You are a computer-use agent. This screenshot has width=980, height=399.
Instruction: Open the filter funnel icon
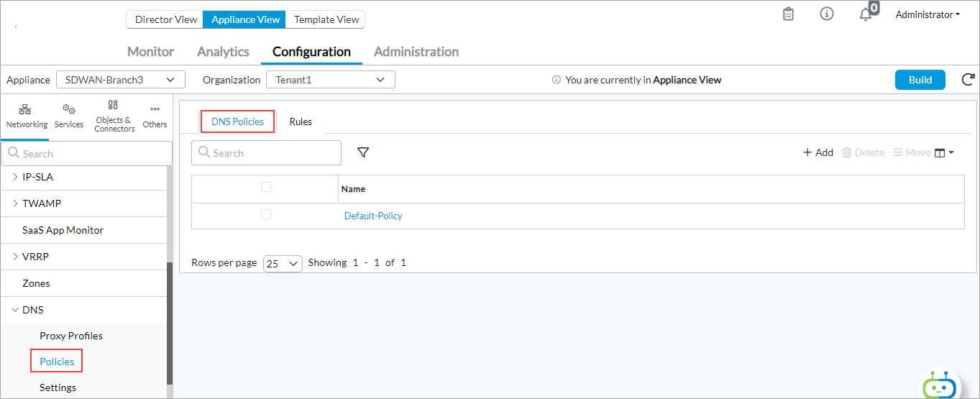[363, 152]
